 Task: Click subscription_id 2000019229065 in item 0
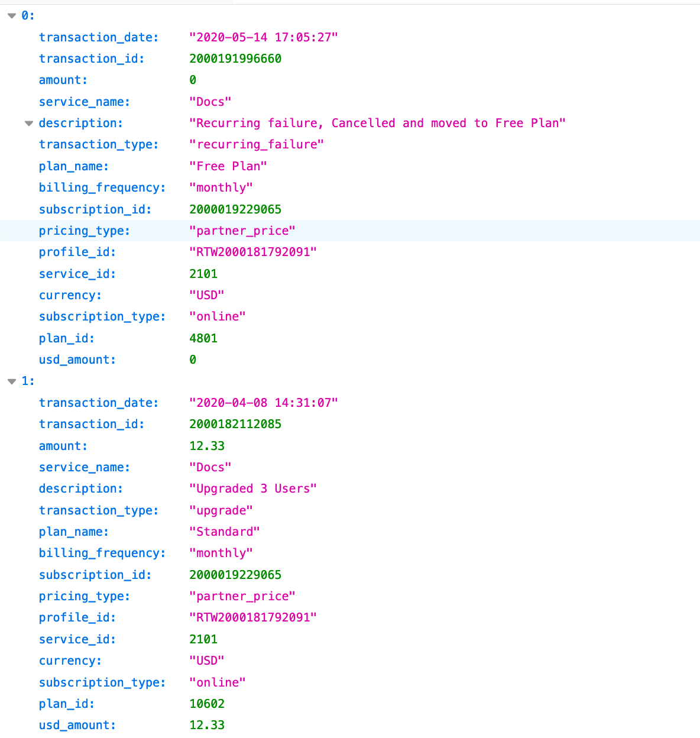tap(235, 209)
